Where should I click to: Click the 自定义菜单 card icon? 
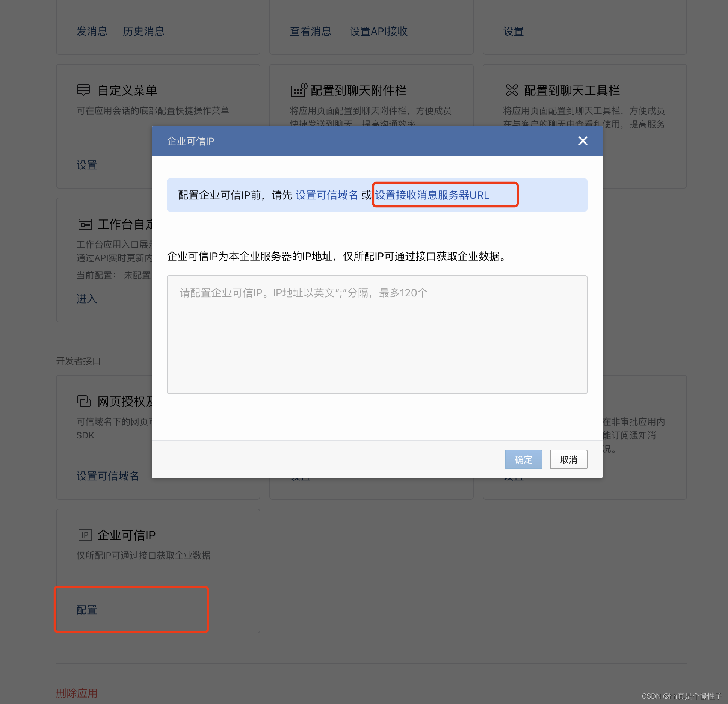[x=83, y=90]
